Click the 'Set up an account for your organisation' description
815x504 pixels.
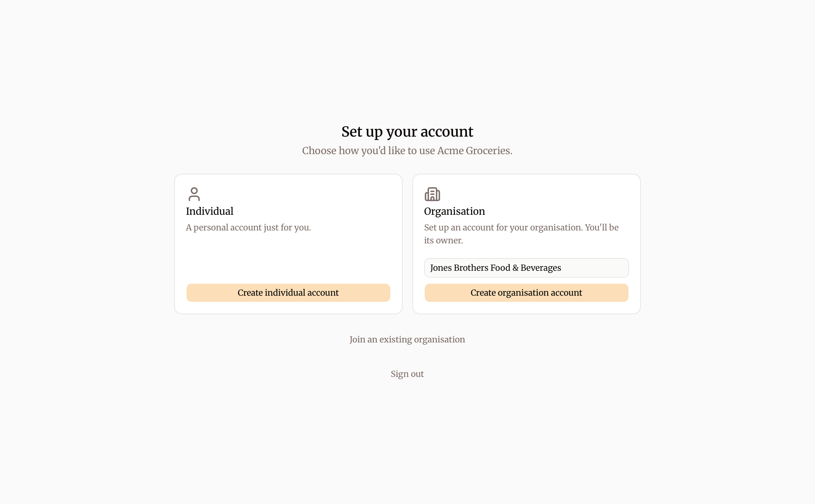(x=521, y=234)
